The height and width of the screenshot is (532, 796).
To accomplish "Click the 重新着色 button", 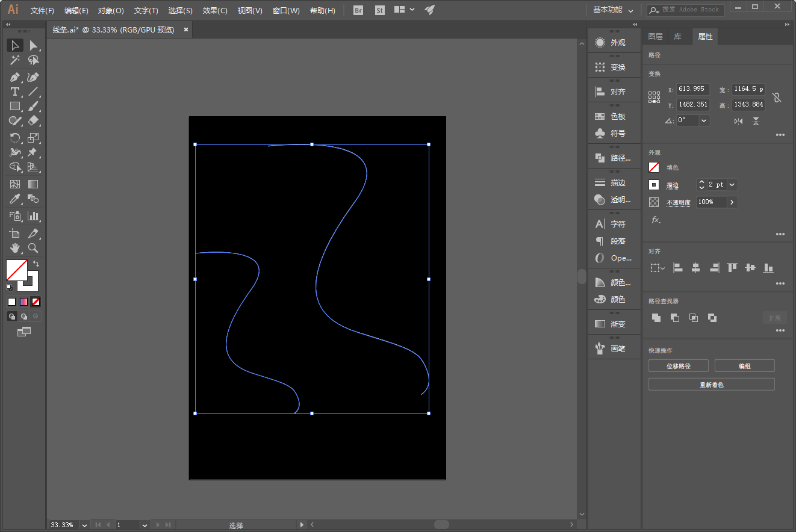I will tap(712, 385).
